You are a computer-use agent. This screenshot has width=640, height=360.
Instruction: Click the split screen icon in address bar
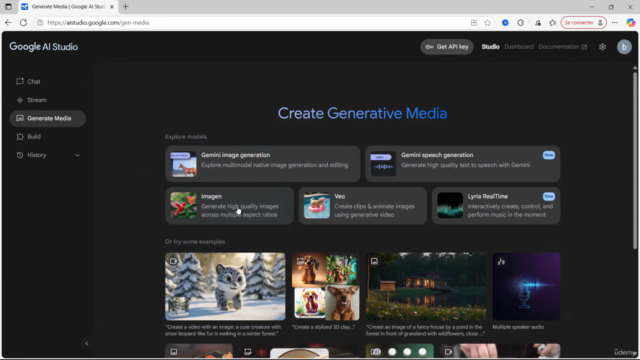click(474, 23)
